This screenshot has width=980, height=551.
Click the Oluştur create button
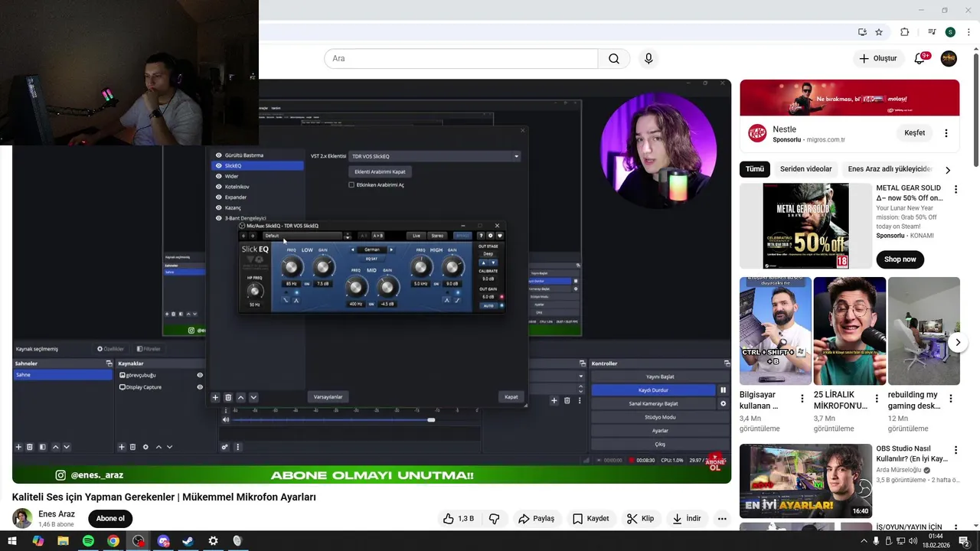[877, 58]
